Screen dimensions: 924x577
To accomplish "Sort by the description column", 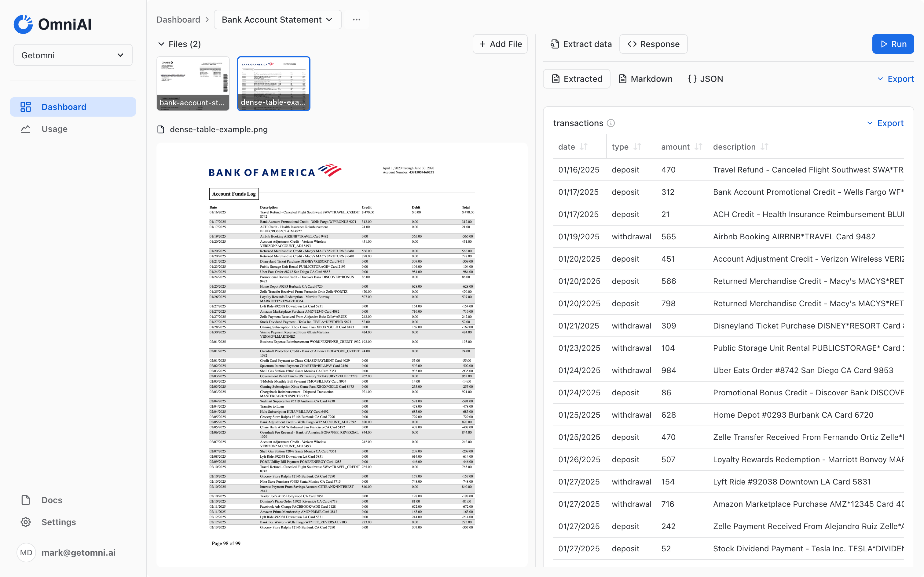I will click(x=764, y=147).
